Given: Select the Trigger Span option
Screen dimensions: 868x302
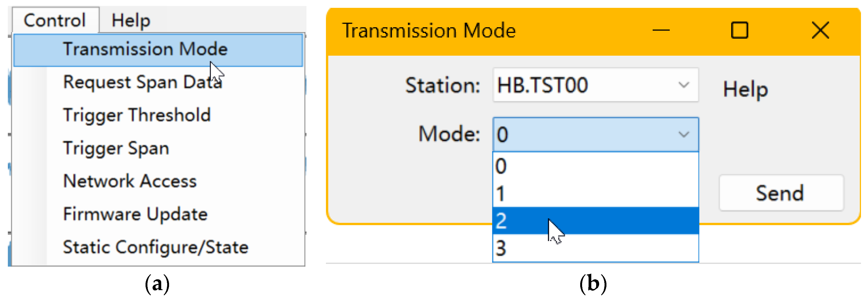Looking at the screenshot, I should coord(116,148).
